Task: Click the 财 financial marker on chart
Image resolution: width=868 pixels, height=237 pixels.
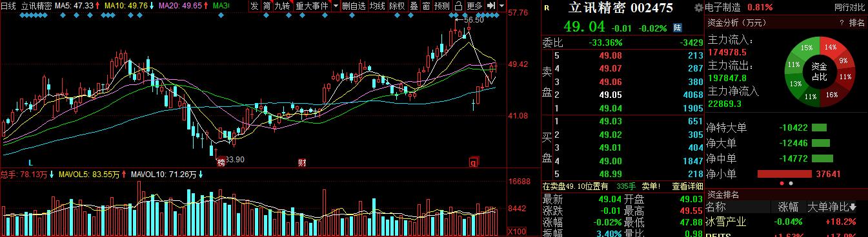Action: (301, 162)
